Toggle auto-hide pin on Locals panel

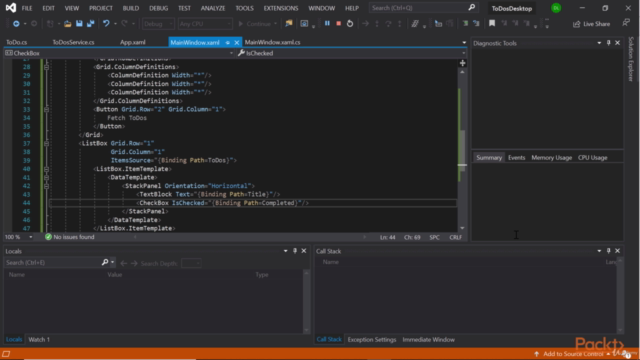point(295,251)
